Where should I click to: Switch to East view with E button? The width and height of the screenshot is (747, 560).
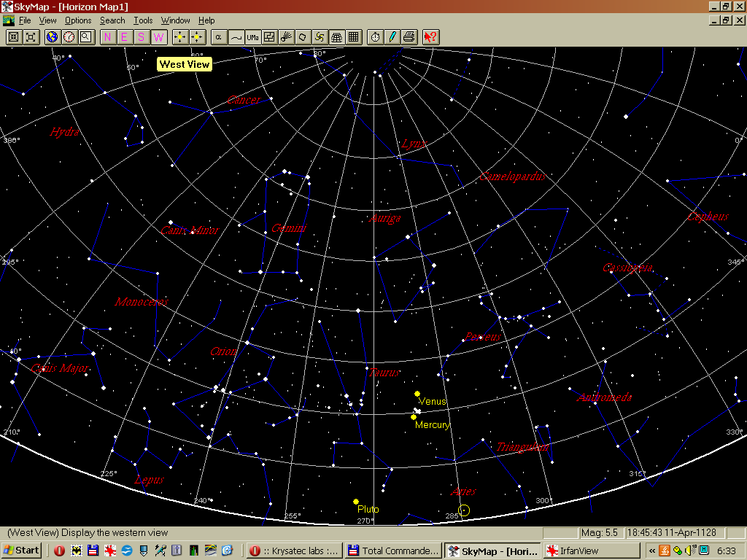pos(124,37)
